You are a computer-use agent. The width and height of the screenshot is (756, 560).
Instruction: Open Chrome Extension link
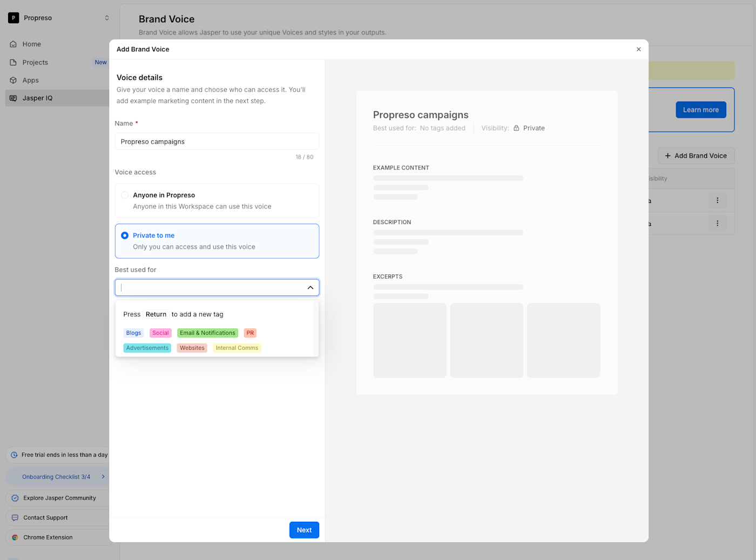(58, 537)
